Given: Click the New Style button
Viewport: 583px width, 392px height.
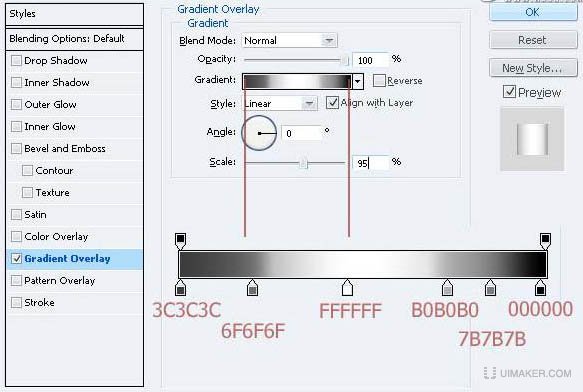Looking at the screenshot, I should coord(533,68).
